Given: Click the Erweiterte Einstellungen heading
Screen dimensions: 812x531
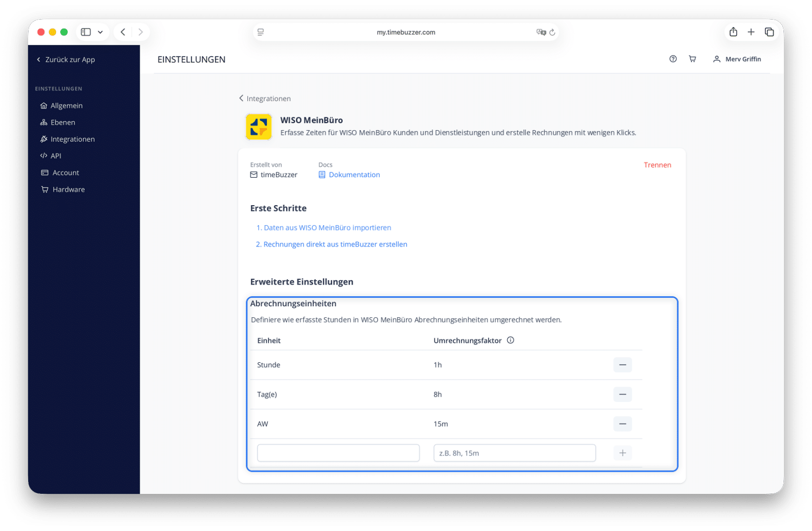Looking at the screenshot, I should 302,282.
